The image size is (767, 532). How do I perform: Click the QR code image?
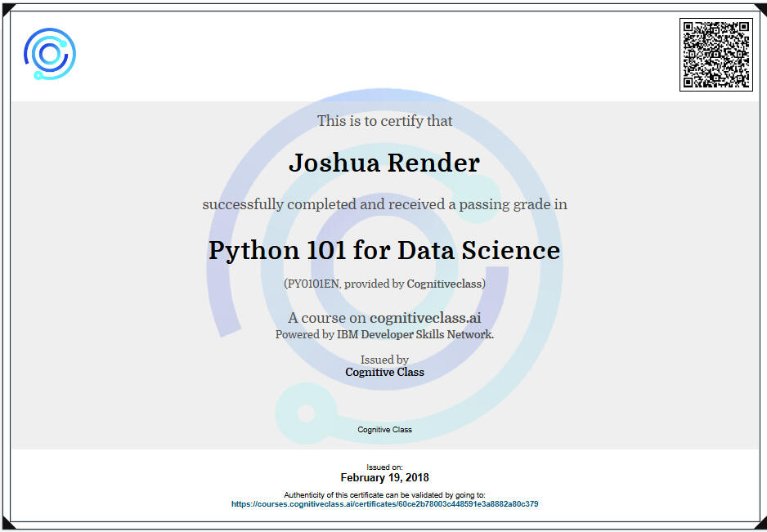coord(715,55)
